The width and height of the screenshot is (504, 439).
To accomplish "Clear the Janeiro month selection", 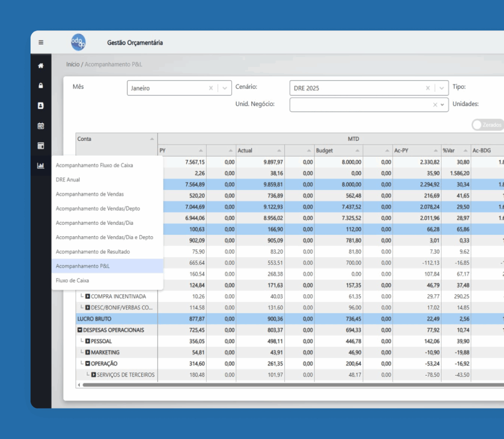I will (x=211, y=88).
